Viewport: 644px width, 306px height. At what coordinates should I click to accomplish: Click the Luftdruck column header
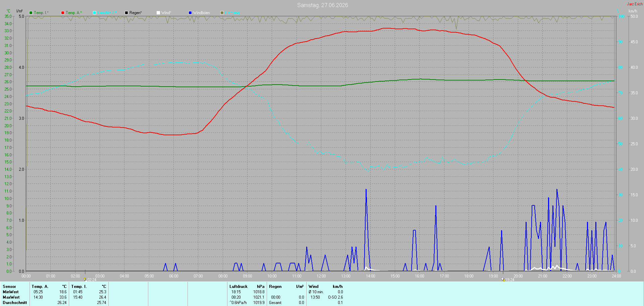pos(238,287)
